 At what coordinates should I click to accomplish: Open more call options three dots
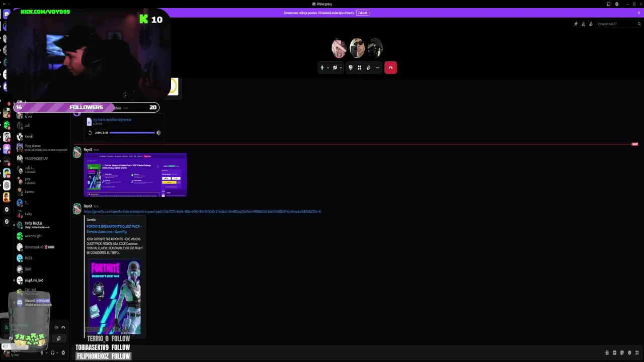click(x=377, y=68)
